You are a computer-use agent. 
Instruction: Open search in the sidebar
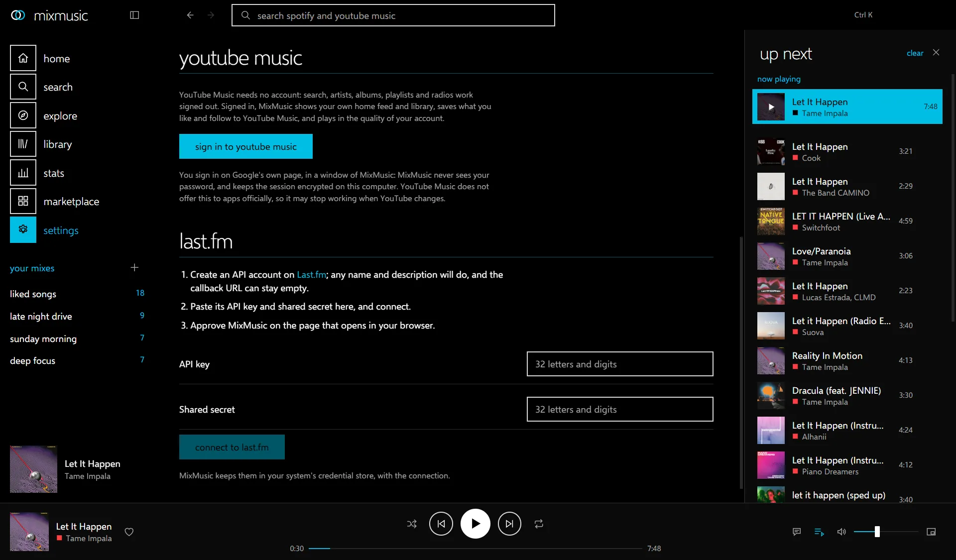pyautogui.click(x=77, y=87)
